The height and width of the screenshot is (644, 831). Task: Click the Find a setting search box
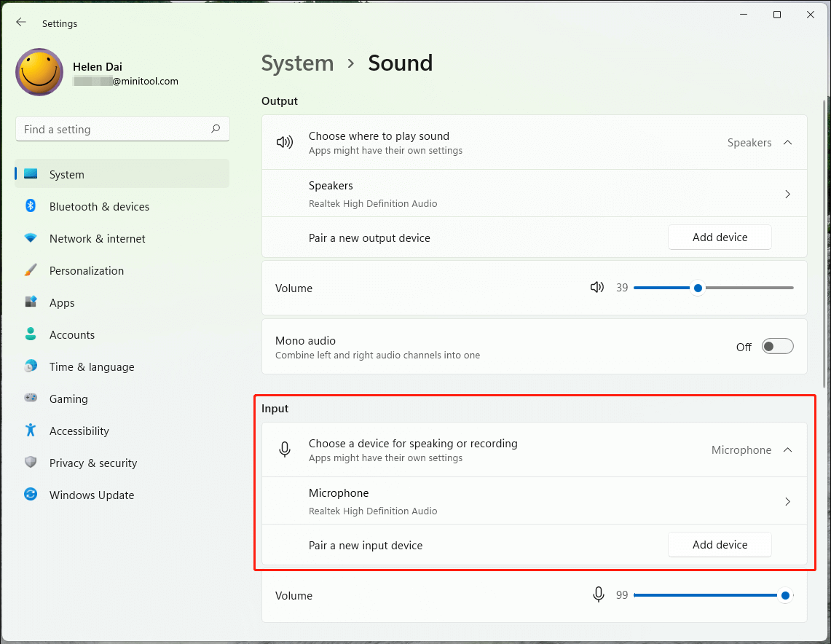pos(122,128)
